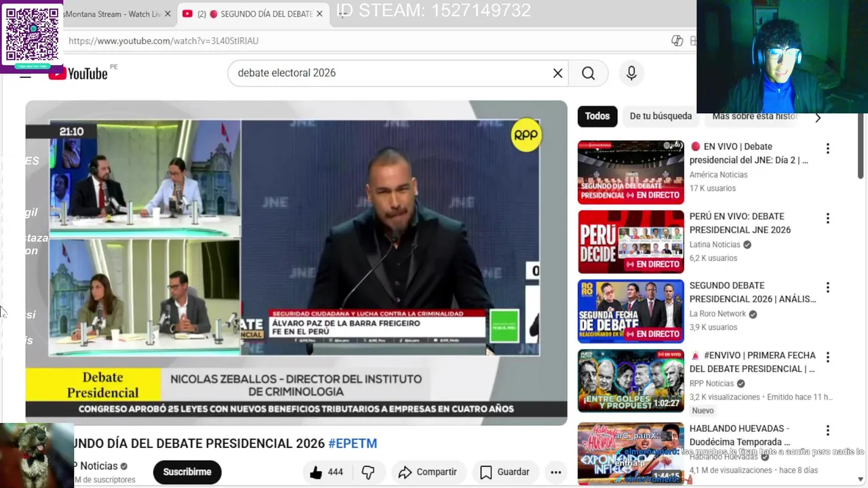Click the browser address bar URL

click(x=163, y=41)
